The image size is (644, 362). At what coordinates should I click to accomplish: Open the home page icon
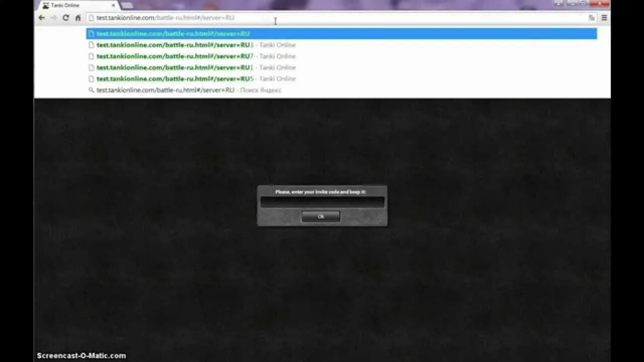tap(78, 18)
